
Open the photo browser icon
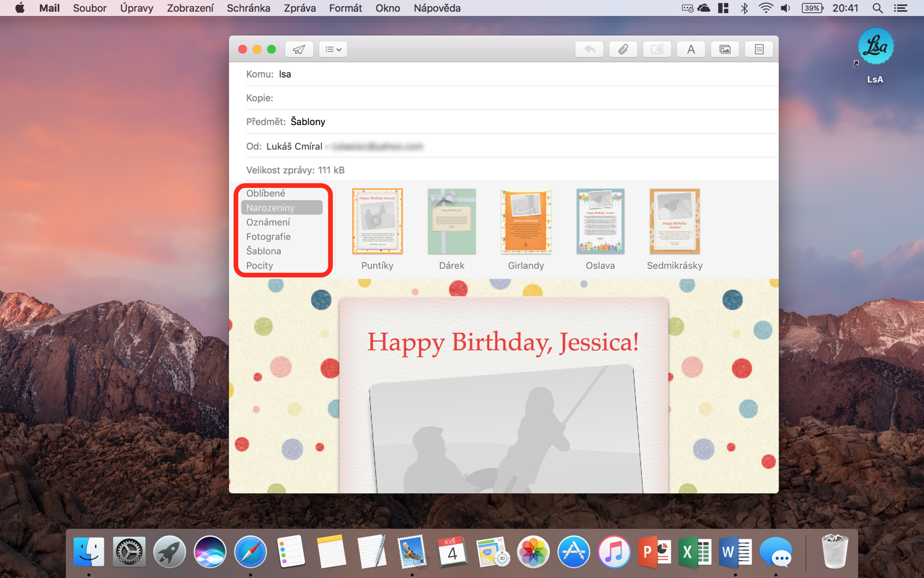724,49
